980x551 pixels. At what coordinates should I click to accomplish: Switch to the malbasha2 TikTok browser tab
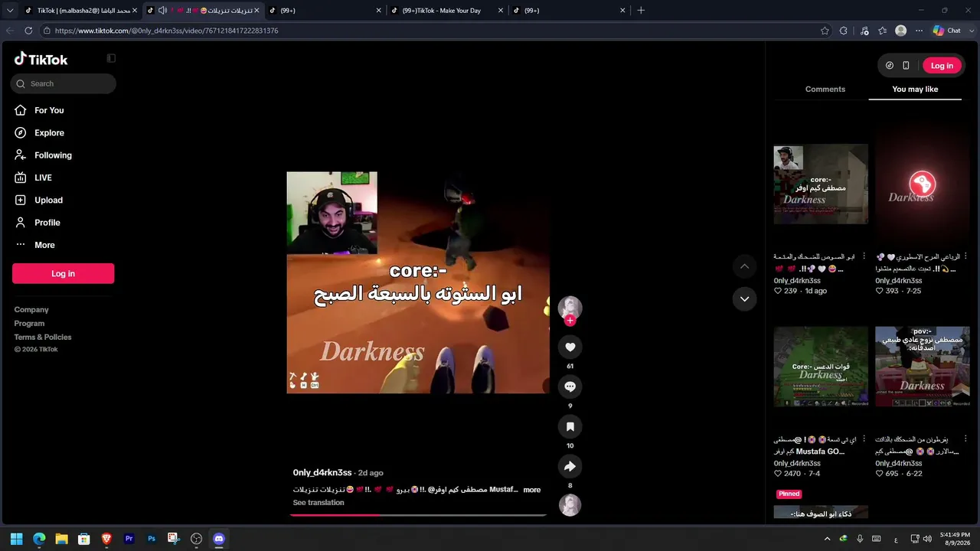(80, 11)
